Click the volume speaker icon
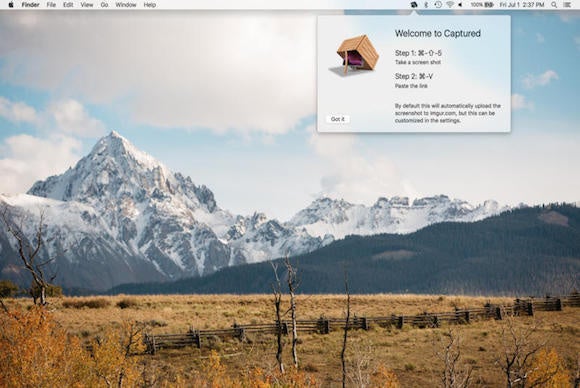580x388 pixels. 461,5
